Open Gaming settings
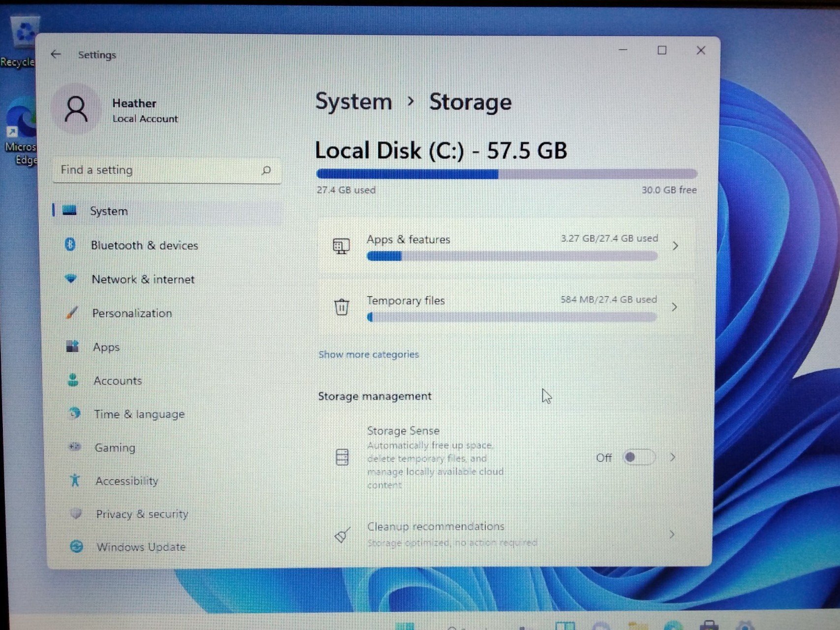The width and height of the screenshot is (840, 630). (167, 447)
